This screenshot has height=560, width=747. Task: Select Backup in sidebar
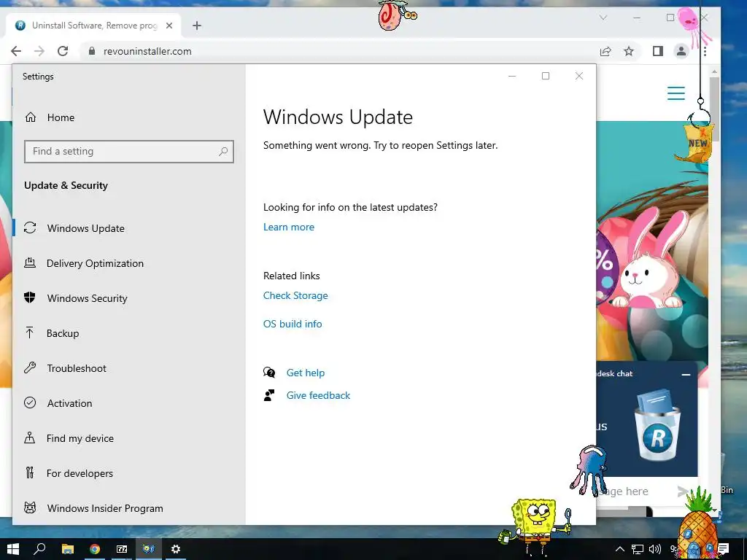point(63,333)
